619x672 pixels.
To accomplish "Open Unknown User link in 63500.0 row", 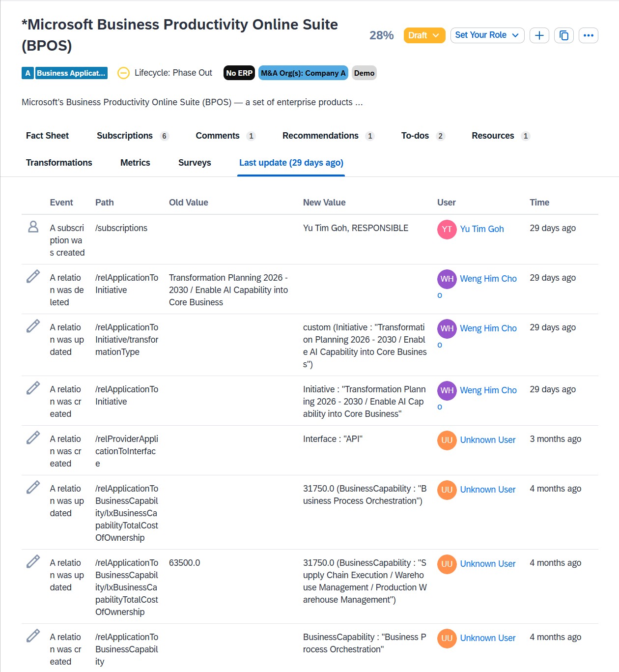I will coord(488,564).
